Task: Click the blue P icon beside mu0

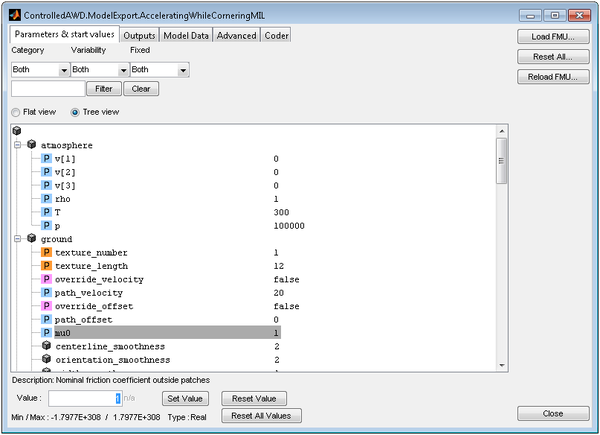Action: point(46,332)
